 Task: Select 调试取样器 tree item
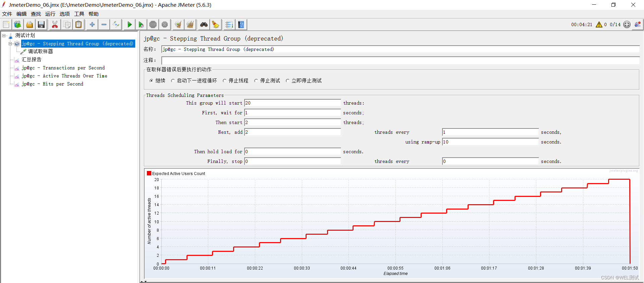(x=40, y=51)
